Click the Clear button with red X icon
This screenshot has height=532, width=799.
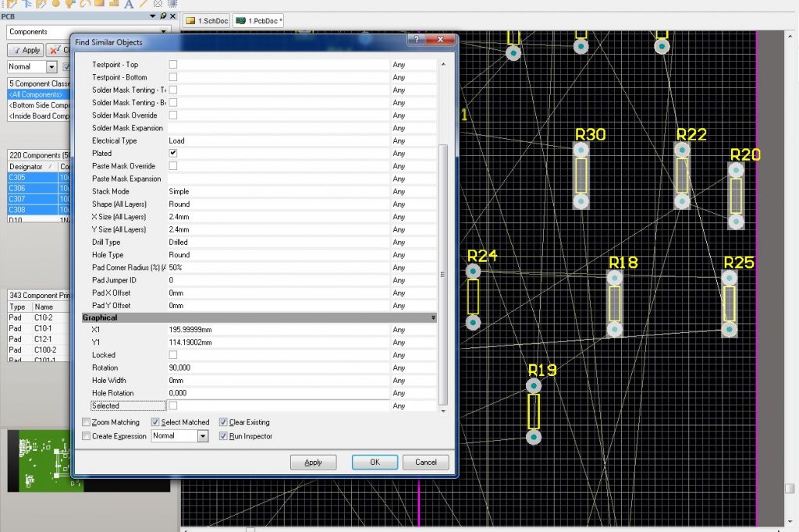pos(59,50)
